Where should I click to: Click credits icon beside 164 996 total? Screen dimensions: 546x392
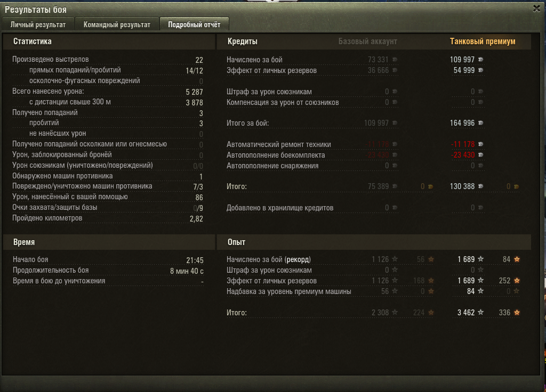(480, 123)
